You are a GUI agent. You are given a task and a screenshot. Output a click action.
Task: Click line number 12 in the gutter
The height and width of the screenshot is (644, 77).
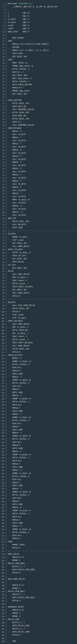(x=4, y=38)
